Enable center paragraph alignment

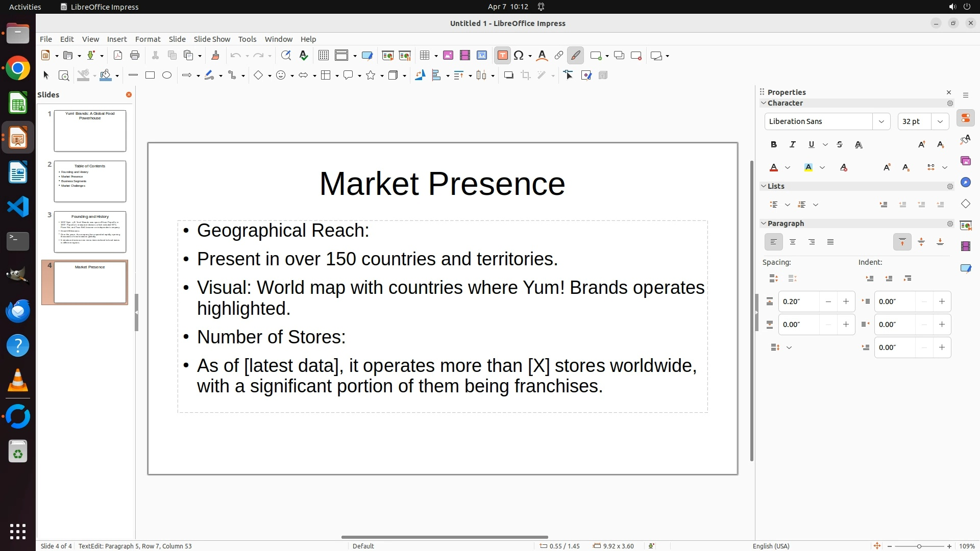coord(793,242)
